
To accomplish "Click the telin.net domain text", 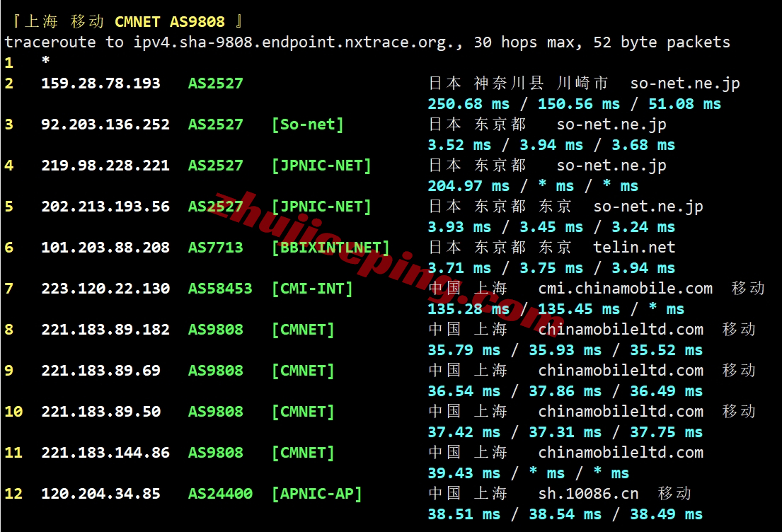I will [x=634, y=248].
